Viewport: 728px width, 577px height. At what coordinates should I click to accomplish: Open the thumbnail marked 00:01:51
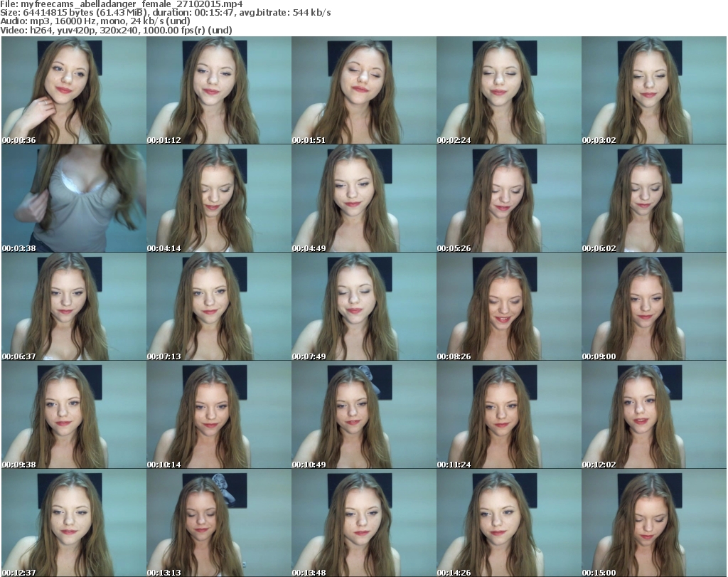tap(363, 90)
